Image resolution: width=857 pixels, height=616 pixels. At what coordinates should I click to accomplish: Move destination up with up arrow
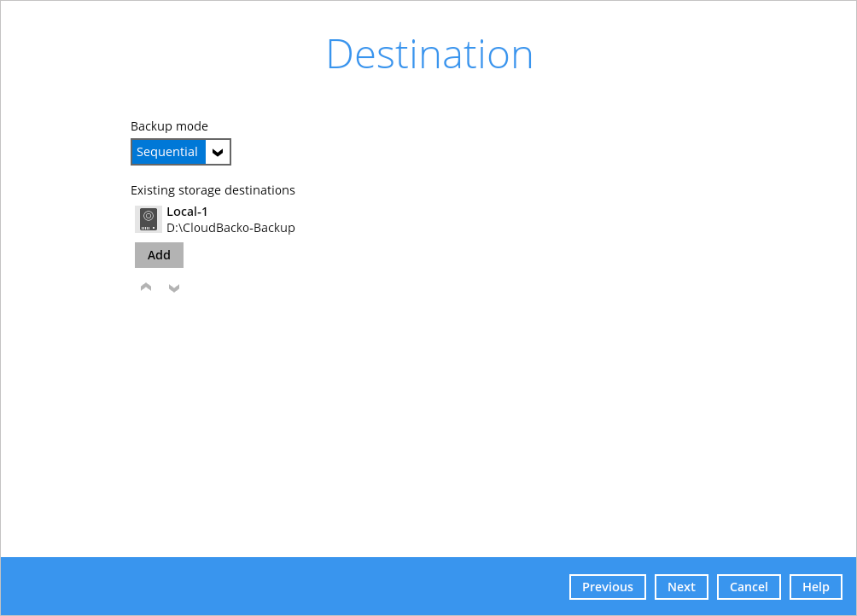coord(146,288)
